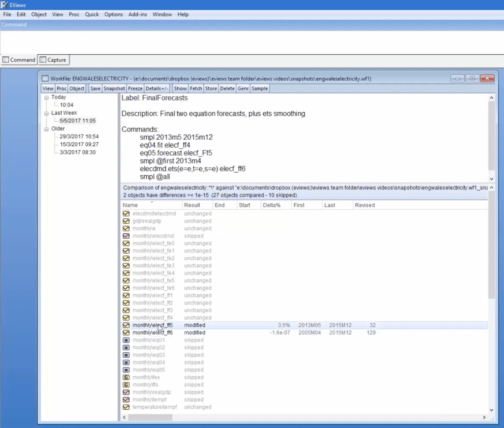Click the comparison list's scroll-down arrow
The height and width of the screenshot is (428, 504).
[x=491, y=410]
